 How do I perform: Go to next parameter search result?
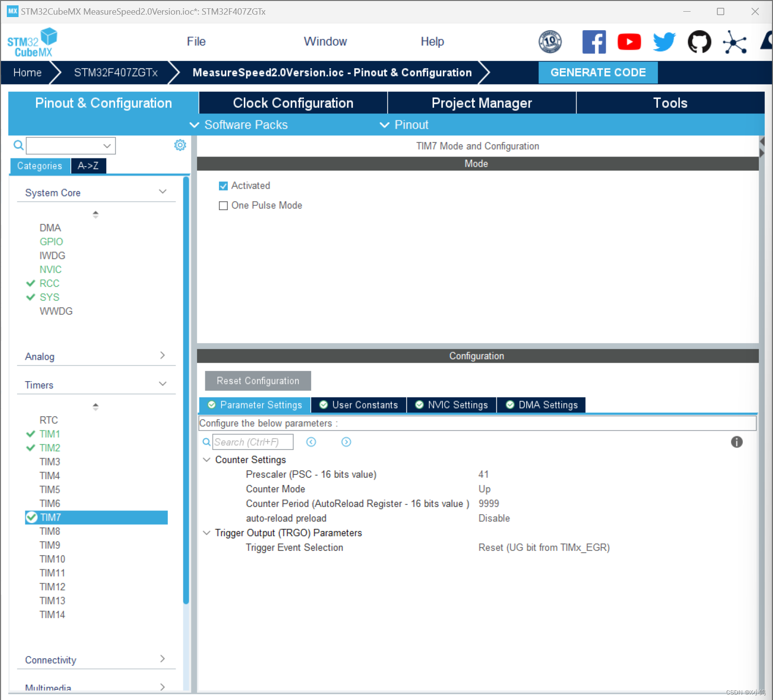(346, 442)
